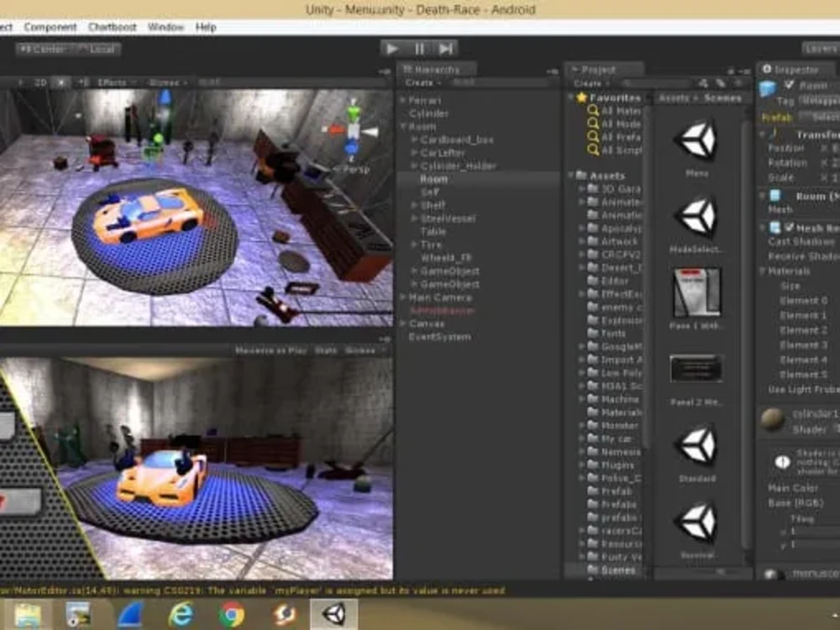This screenshot has width=840, height=630.
Task: Open the Component menu
Action: pyautogui.click(x=52, y=26)
